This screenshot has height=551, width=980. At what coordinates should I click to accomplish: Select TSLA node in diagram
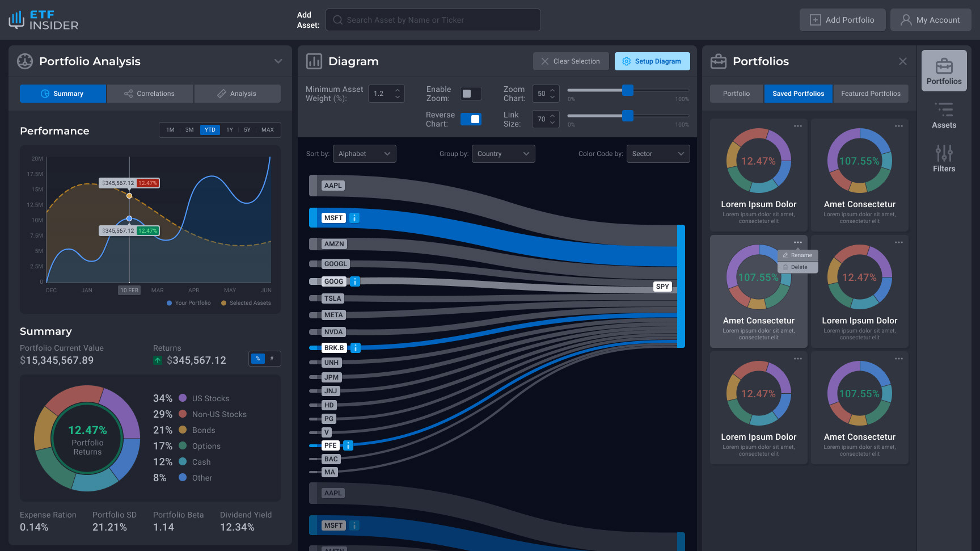[333, 298]
